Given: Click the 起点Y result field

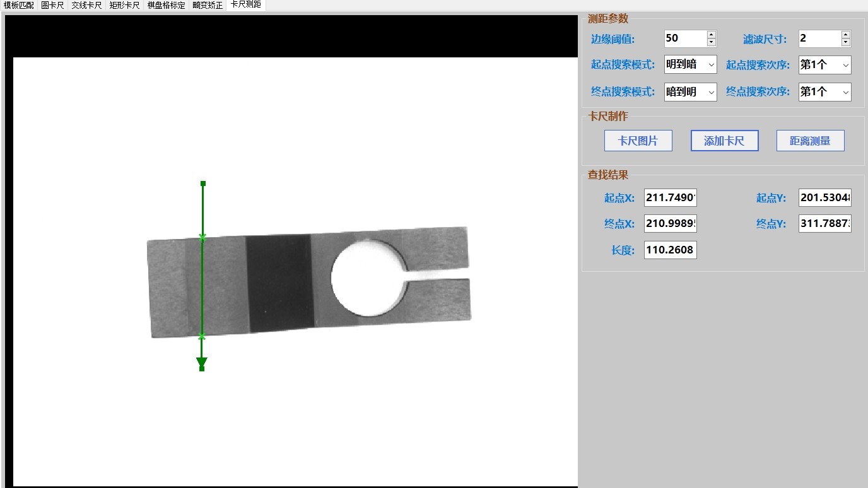Looking at the screenshot, I should tap(825, 198).
